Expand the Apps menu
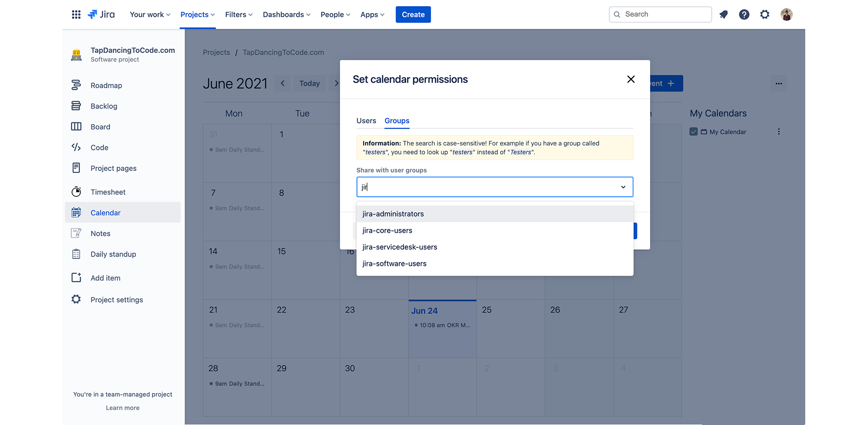868x425 pixels. tap(372, 15)
